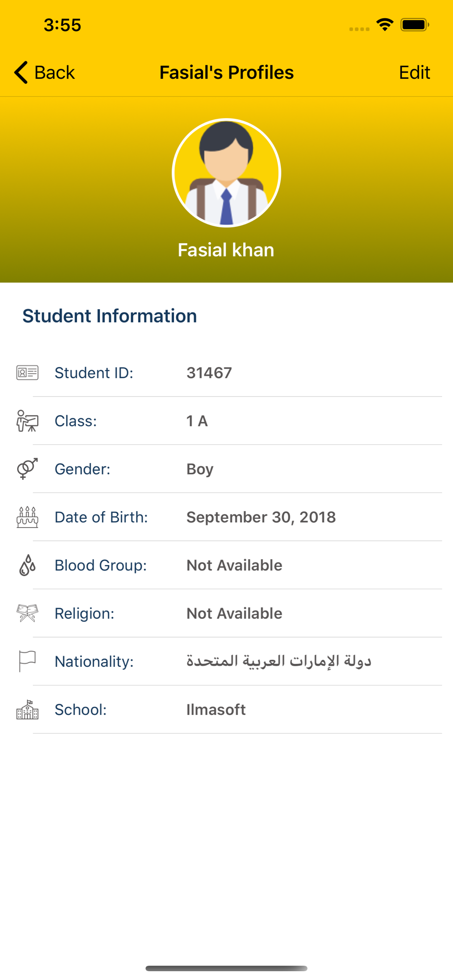
Task: Tap the battery status icon
Action: pos(415,24)
